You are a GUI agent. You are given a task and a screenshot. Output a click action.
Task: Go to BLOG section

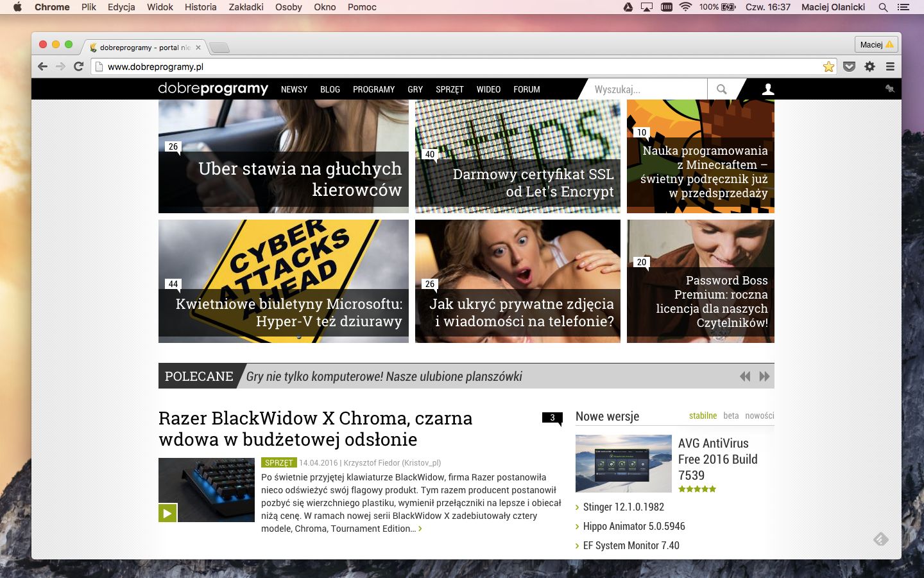point(330,89)
